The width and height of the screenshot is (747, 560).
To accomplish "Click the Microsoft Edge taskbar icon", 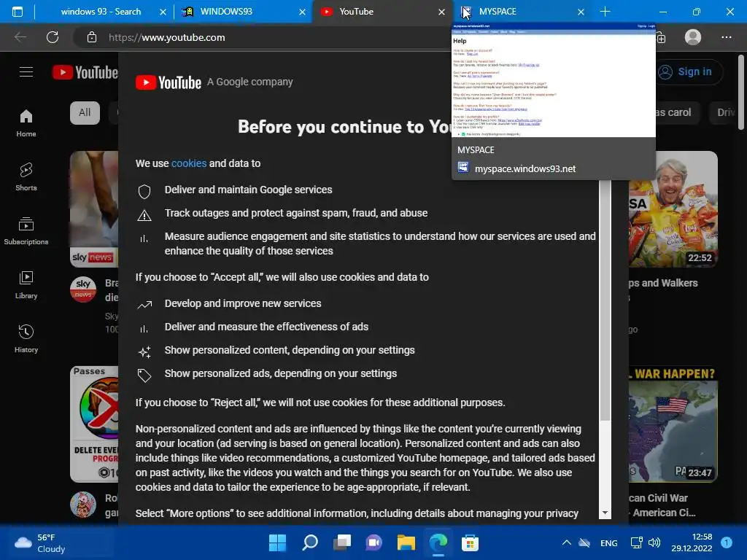I will coord(438,542).
